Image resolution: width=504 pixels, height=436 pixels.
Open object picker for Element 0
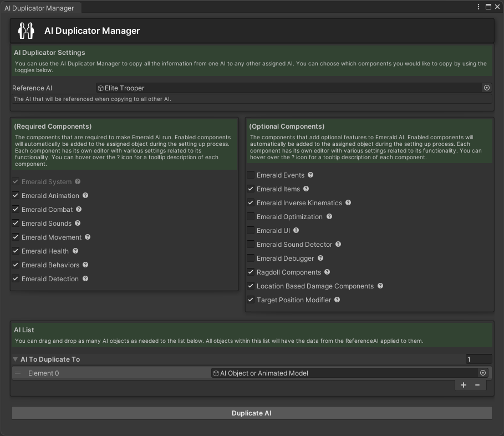(482, 373)
